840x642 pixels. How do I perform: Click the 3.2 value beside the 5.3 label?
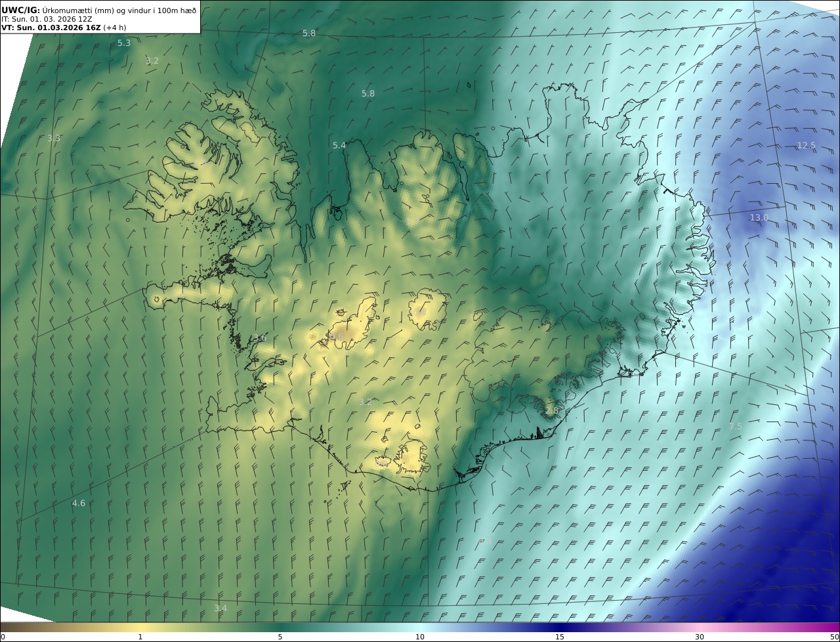(x=152, y=60)
